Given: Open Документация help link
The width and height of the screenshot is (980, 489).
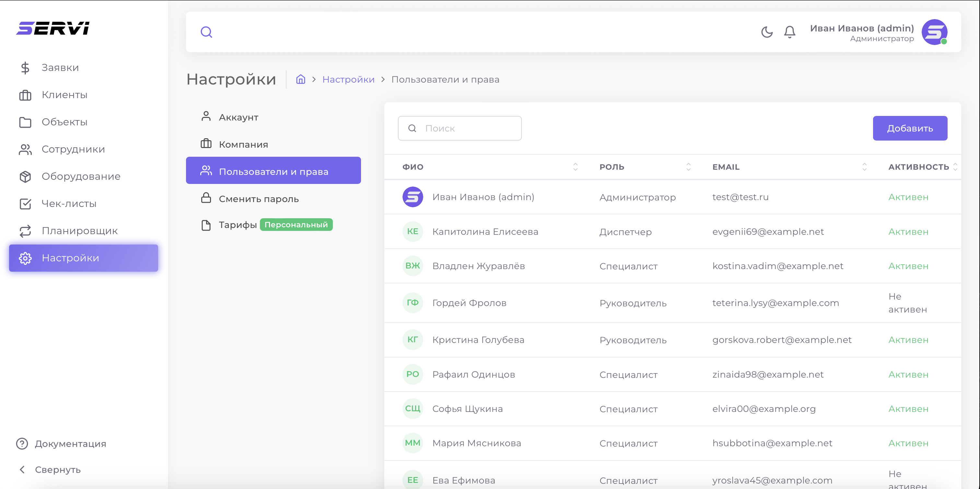Looking at the screenshot, I should coord(70,443).
